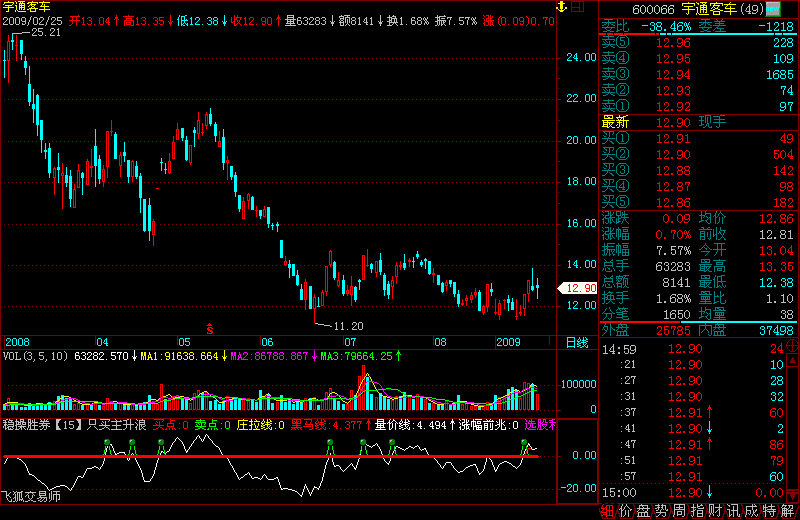The height and width of the screenshot is (520, 800).
Task: Click the 总手 63283 total volume value
Action: click(672, 266)
